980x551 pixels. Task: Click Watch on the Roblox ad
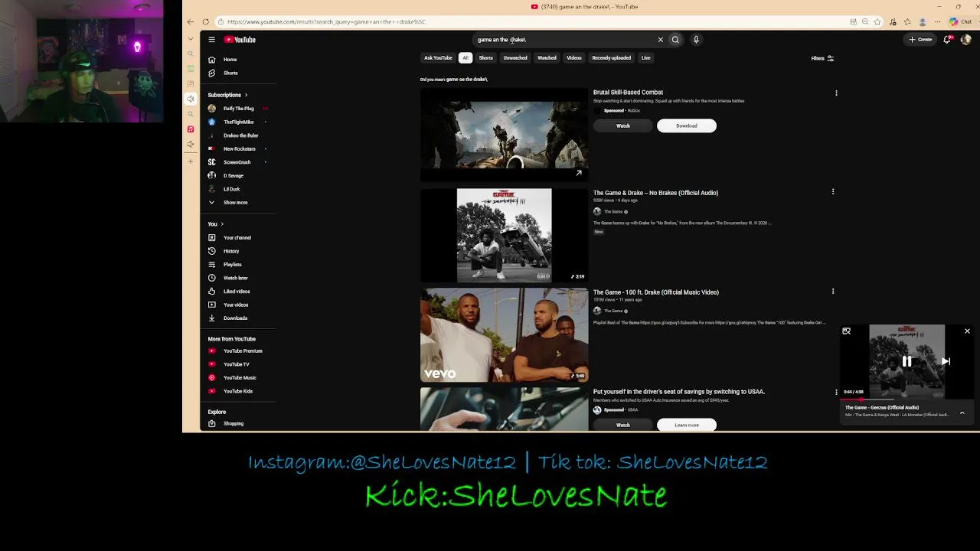623,126
